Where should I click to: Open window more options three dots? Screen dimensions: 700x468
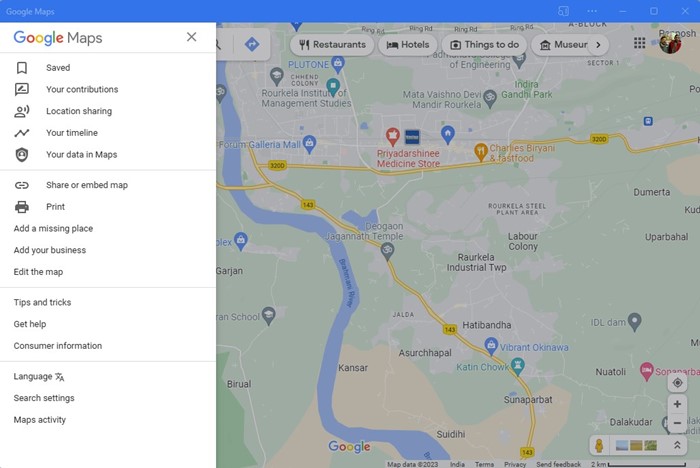coord(592,11)
